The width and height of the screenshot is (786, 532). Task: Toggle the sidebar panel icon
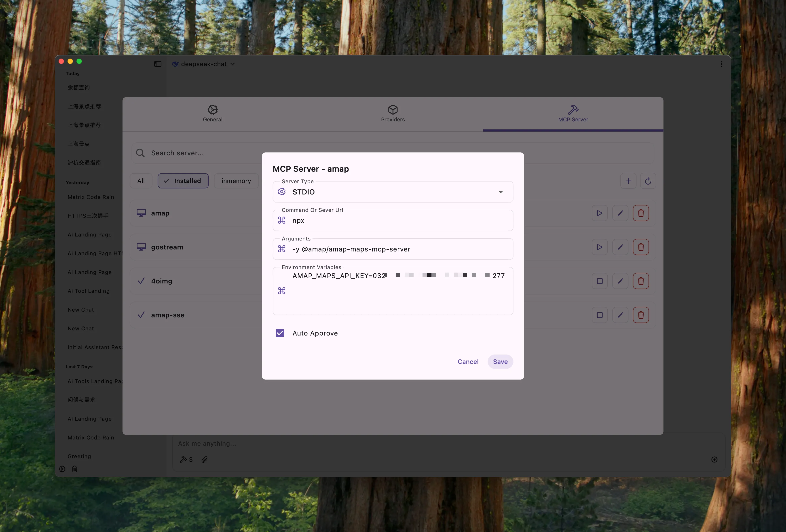(158, 64)
